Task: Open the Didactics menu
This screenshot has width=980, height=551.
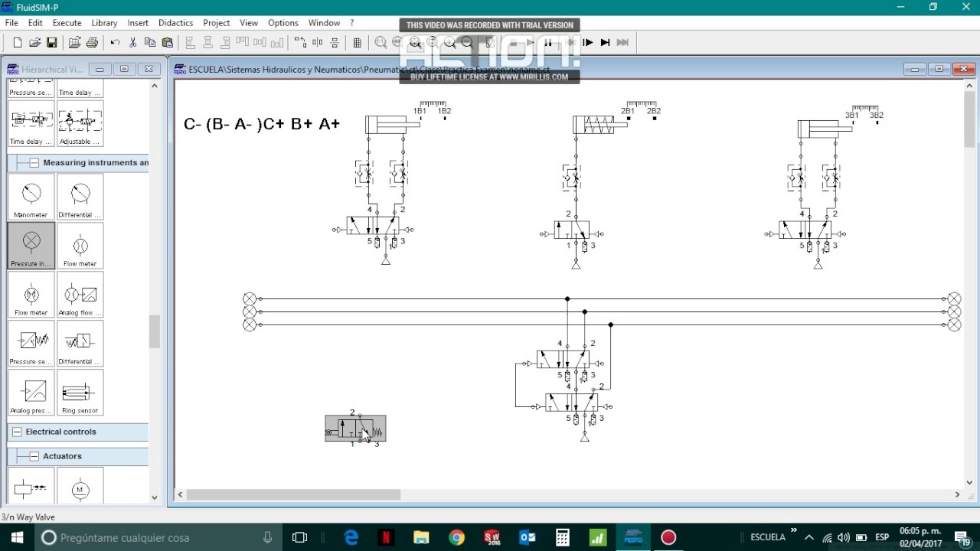Action: click(175, 23)
